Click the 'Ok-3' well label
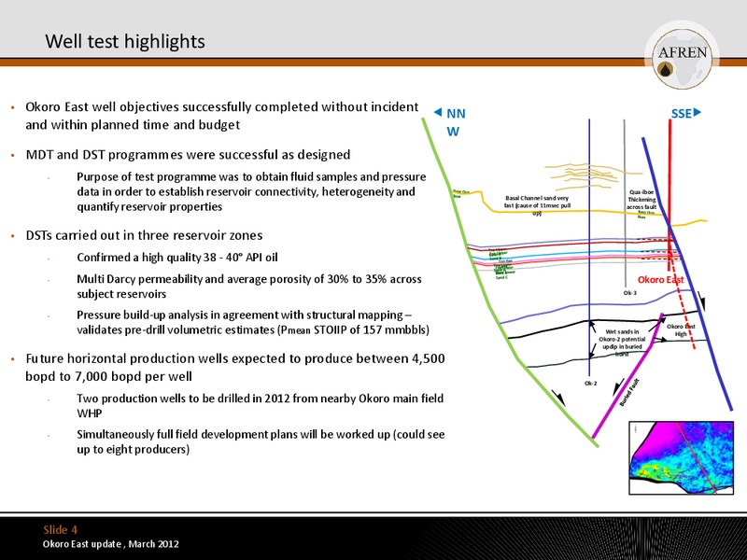 629,292
